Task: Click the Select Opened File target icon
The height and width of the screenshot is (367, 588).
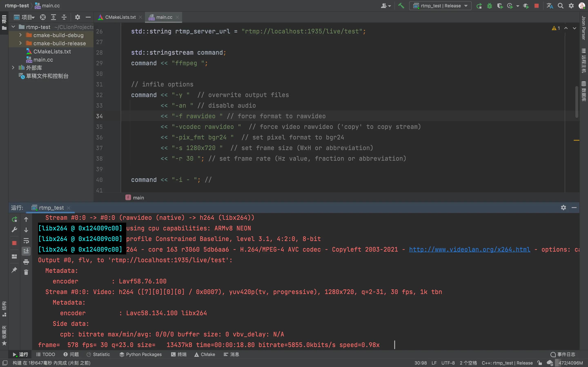Action: tap(43, 17)
